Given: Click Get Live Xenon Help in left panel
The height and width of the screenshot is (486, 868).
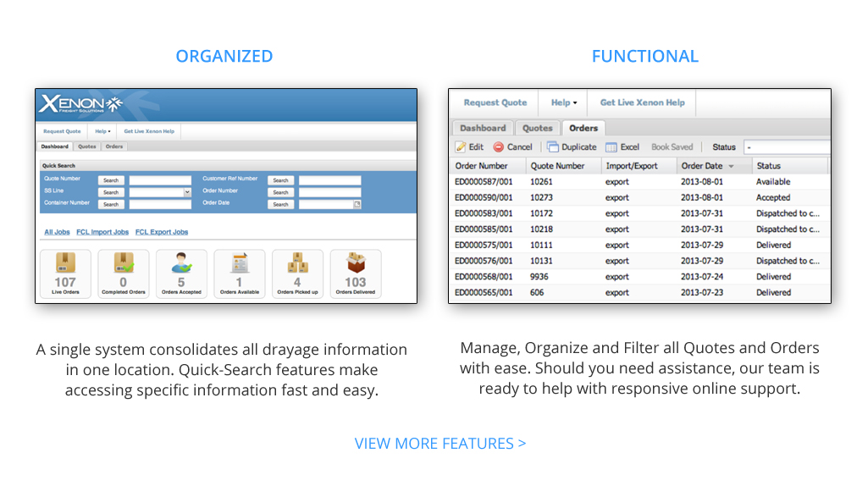Looking at the screenshot, I should (149, 131).
